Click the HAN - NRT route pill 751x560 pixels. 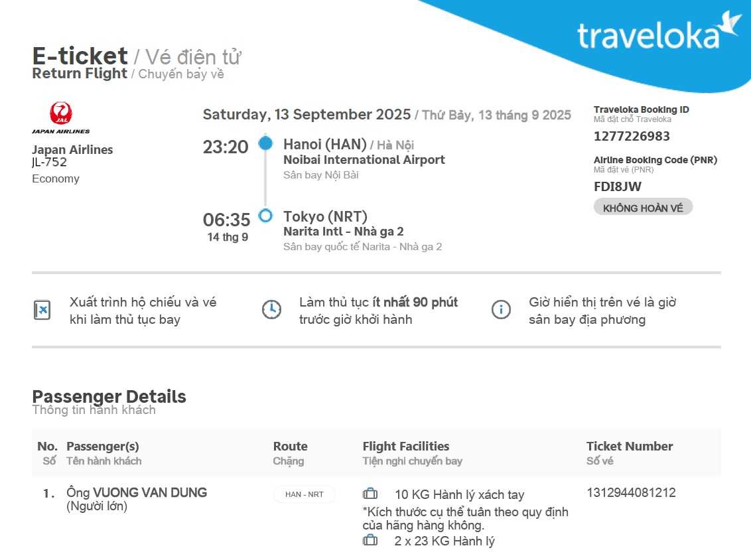[x=305, y=494]
